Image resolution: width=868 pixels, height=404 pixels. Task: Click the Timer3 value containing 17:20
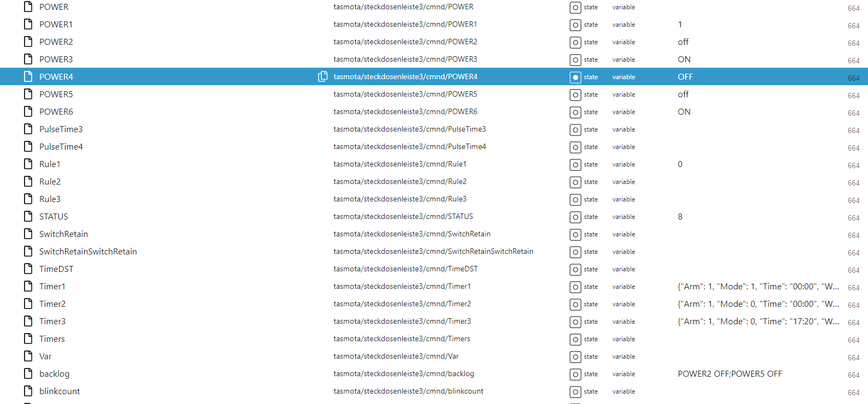click(x=758, y=321)
